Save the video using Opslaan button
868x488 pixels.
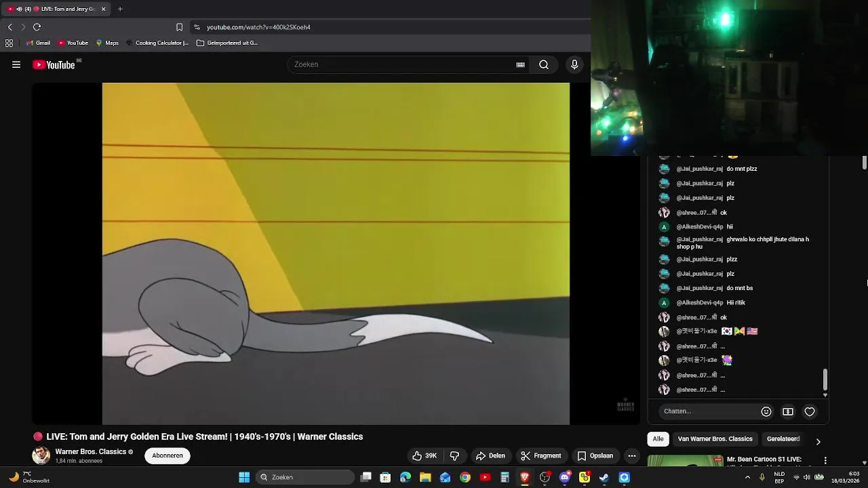click(595, 455)
